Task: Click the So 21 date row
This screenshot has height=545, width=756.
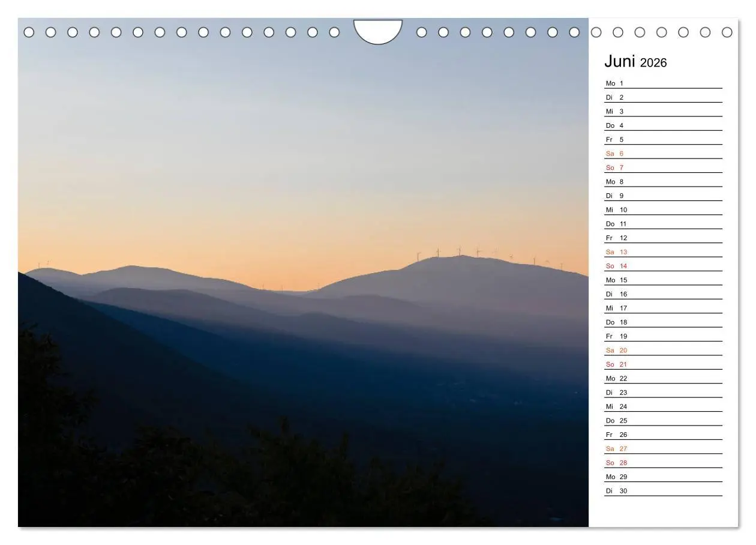Action: [663, 364]
